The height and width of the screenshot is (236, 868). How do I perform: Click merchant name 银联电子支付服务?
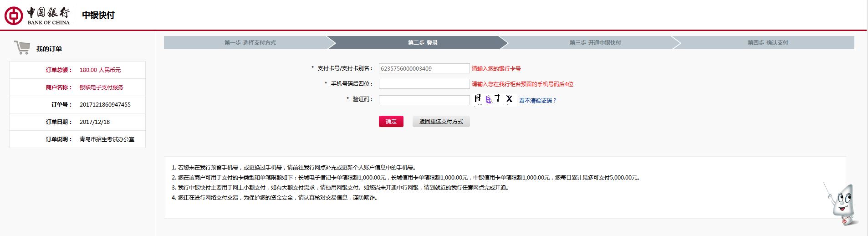[x=102, y=87]
